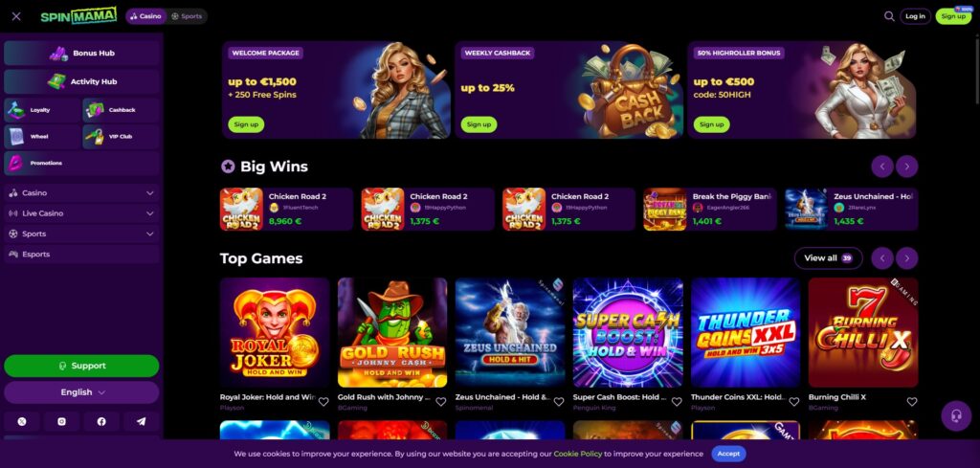Switch to the Sports tab

pyautogui.click(x=187, y=16)
